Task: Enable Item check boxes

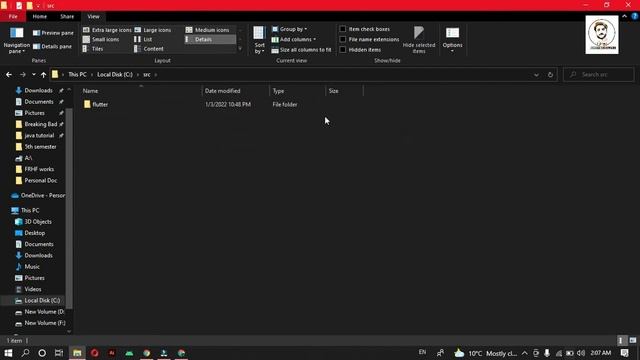Action: [343, 29]
